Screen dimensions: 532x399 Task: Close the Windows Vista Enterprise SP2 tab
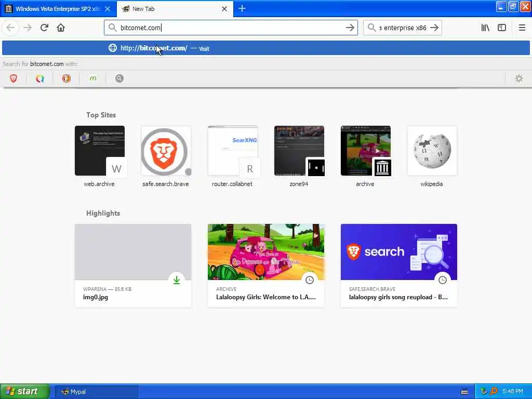pos(108,9)
